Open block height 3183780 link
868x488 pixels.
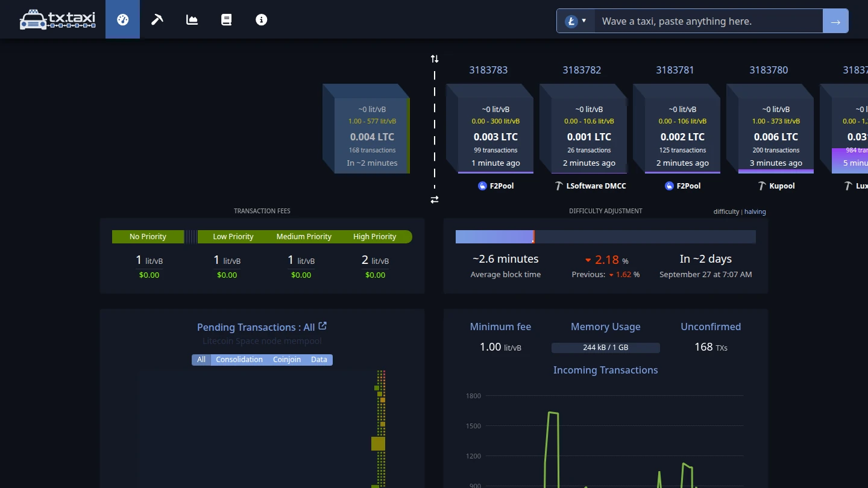(769, 70)
